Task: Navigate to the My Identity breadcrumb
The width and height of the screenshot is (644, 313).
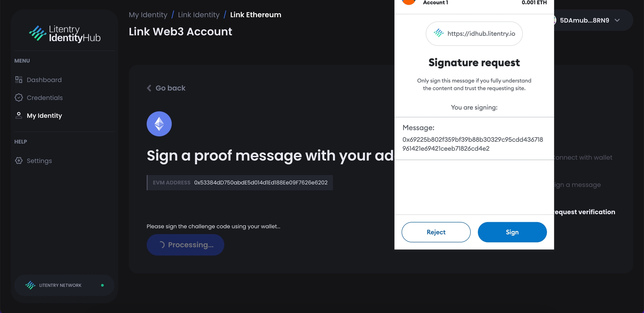Action: [x=148, y=15]
